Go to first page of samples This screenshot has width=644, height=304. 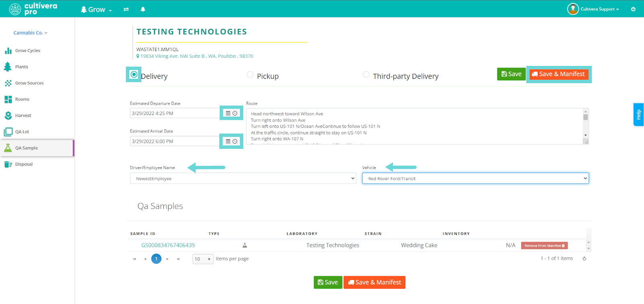[x=134, y=259]
